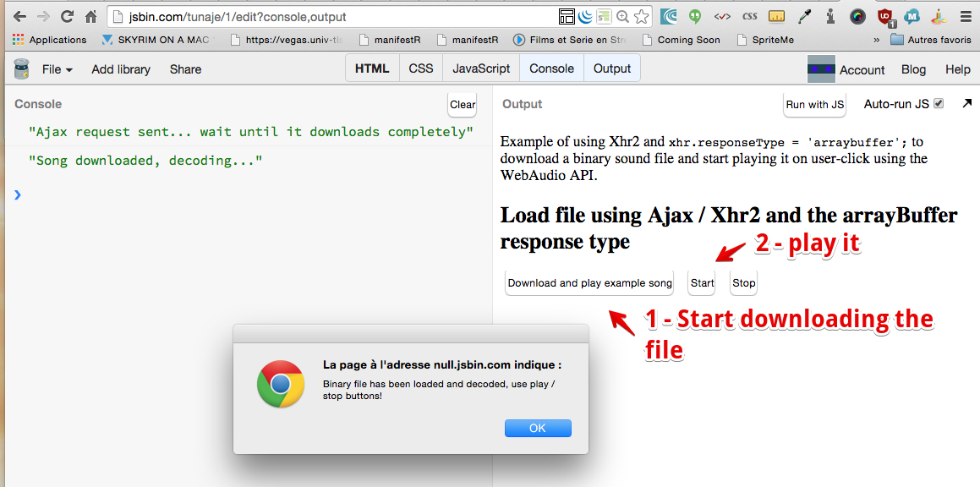Select the ruler measurement extension icon
Viewport: 980px width, 487px height.
pyautogui.click(x=776, y=16)
